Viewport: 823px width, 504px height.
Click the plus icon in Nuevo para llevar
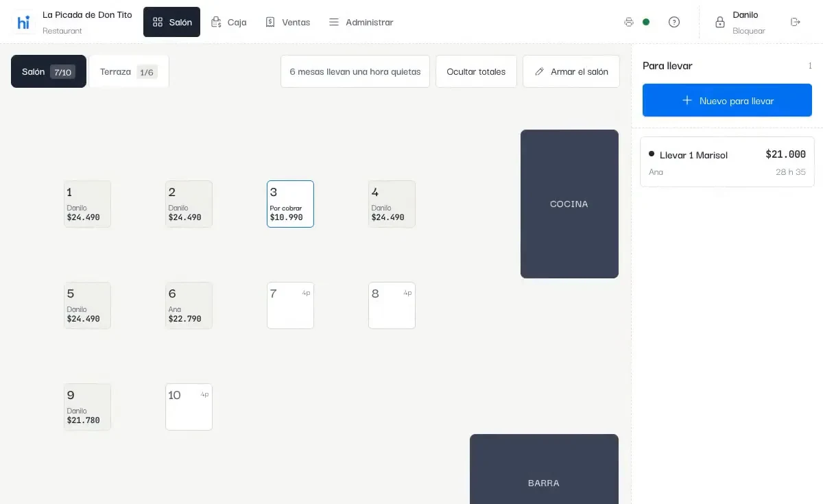pos(687,100)
